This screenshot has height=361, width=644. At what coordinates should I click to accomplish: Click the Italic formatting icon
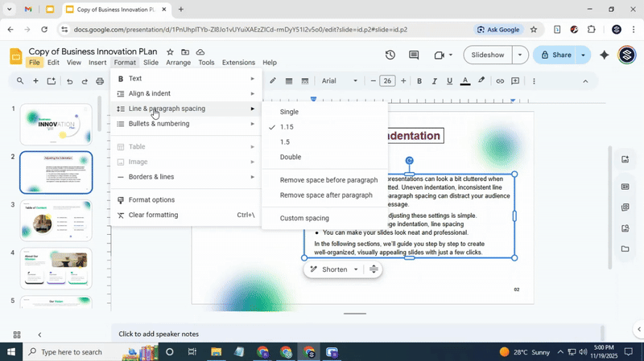coord(435,81)
